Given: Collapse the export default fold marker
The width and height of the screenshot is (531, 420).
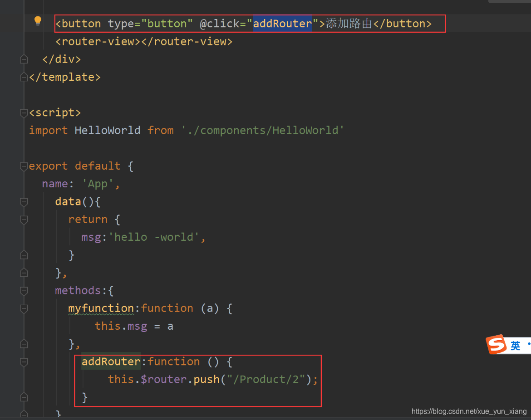Looking at the screenshot, I should [24, 166].
